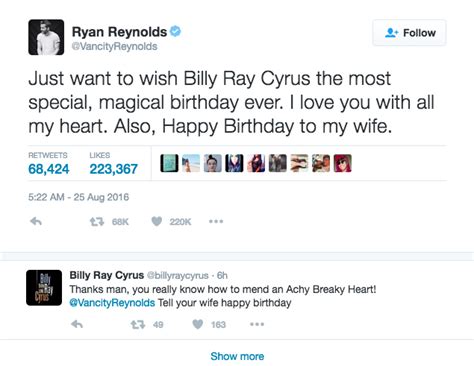Screen dimensions: 474x366
Task: Open Ryan Reynolds' profile avatar
Action: (x=46, y=37)
